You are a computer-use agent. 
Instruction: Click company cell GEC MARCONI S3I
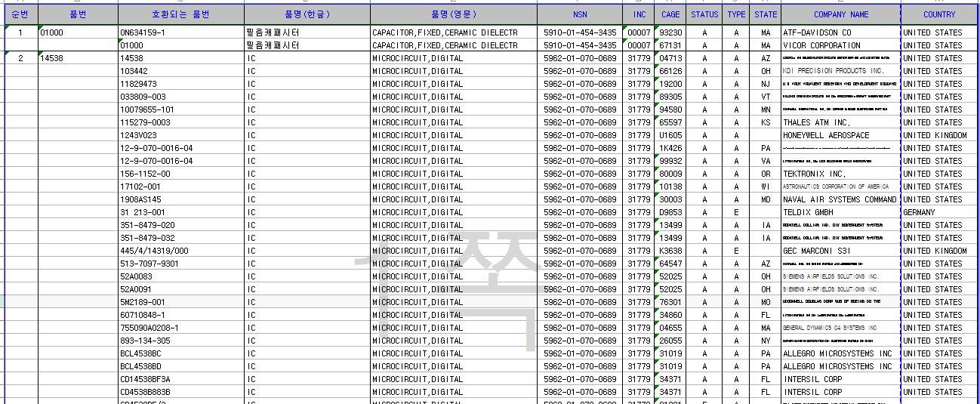(x=841, y=251)
